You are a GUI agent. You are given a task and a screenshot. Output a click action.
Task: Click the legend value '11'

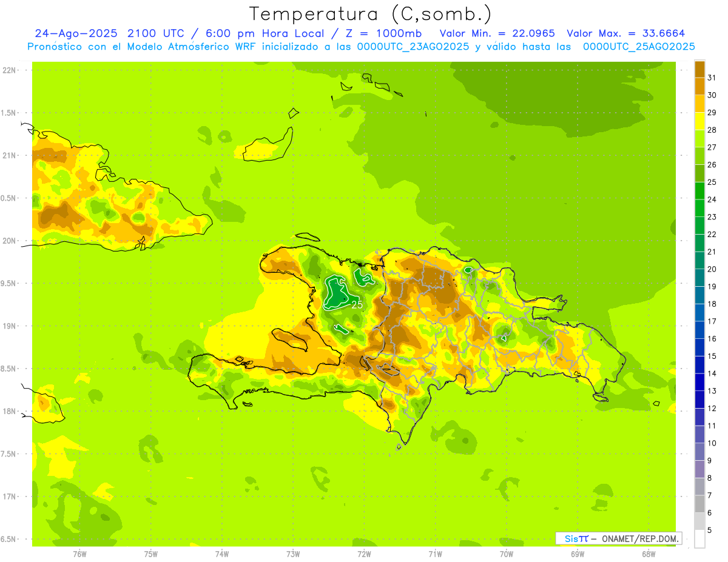click(712, 426)
